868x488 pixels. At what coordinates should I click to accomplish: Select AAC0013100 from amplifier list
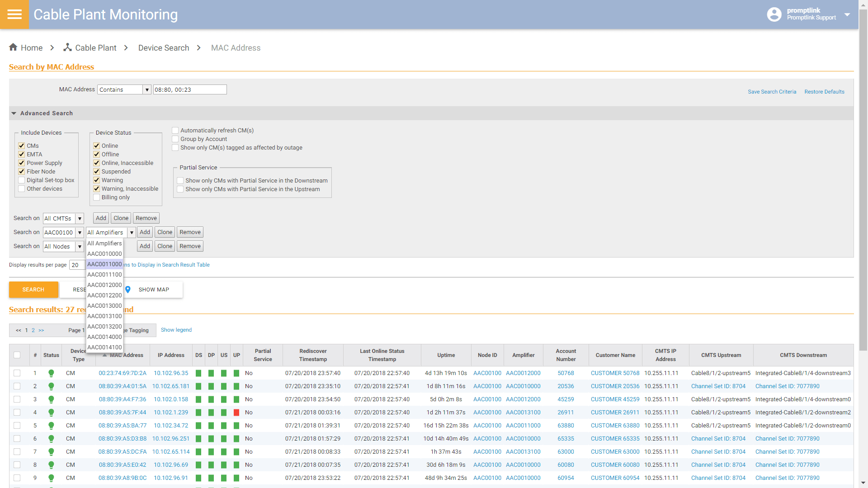coord(104,316)
